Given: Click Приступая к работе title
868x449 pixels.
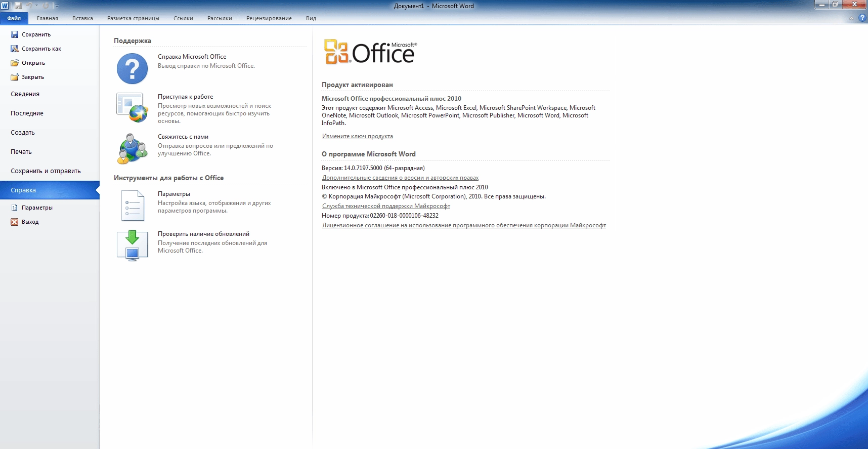Looking at the screenshot, I should click(x=185, y=97).
